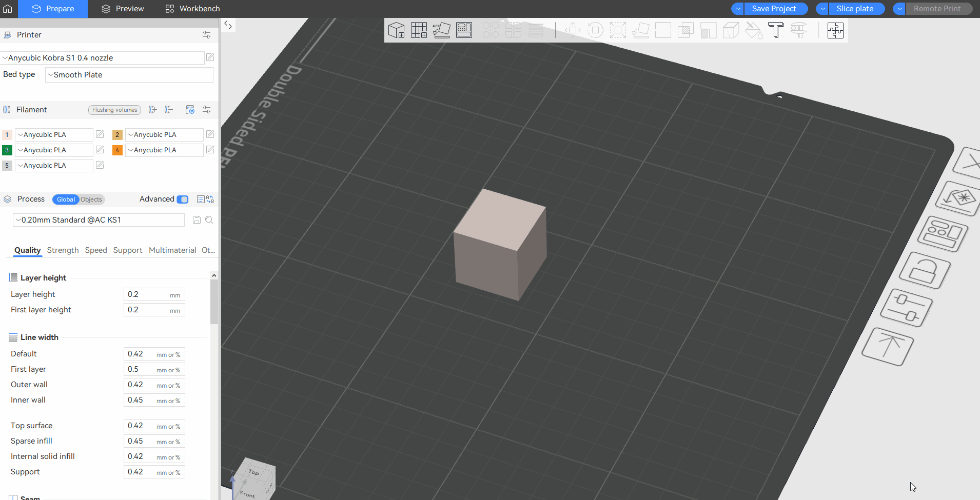Switch to the Workbench tab
The image size is (980, 500).
(x=192, y=9)
